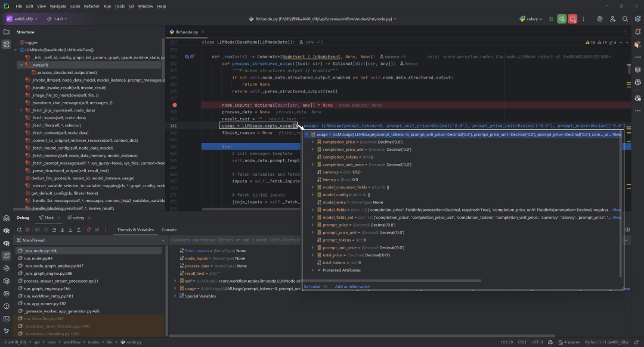Screen dimensions: 644x347
Task: Expand Protected Attributes in usage popup
Action: pos(312,270)
